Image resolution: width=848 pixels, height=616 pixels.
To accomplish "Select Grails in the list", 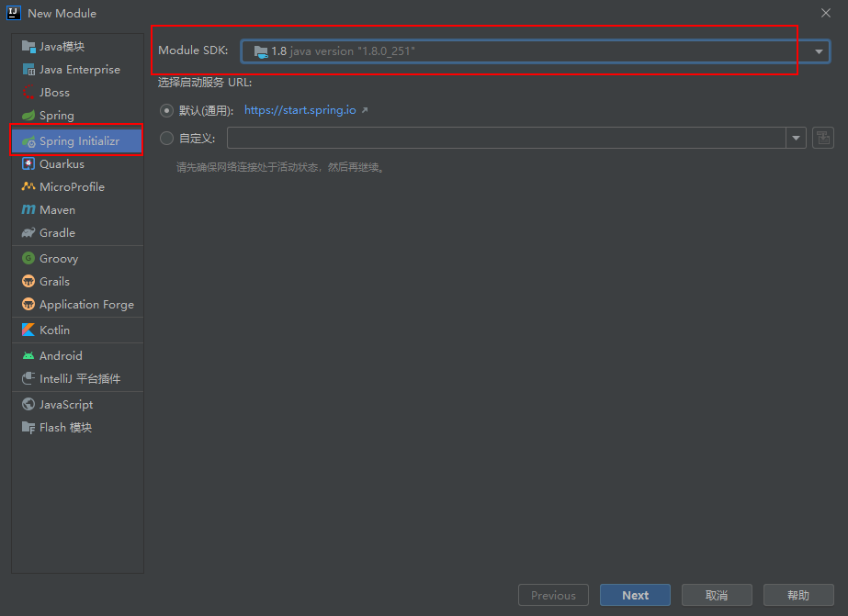I will tap(77, 282).
